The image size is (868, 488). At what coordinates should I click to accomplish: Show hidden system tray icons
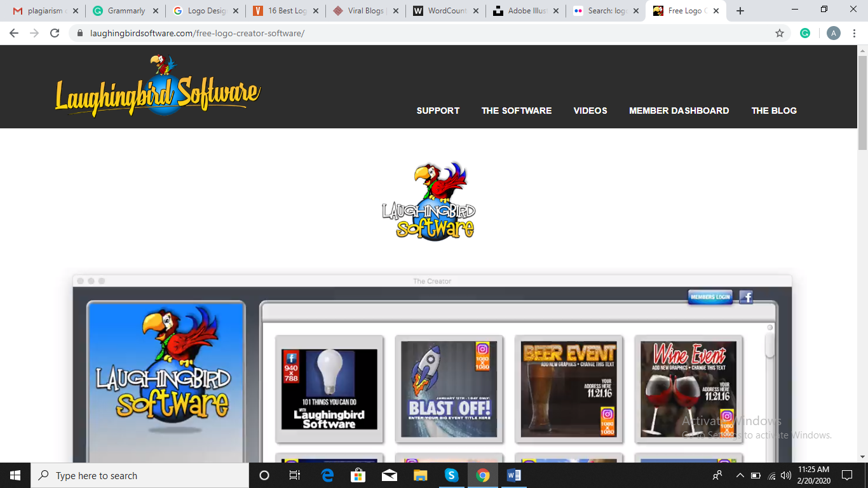(x=740, y=475)
